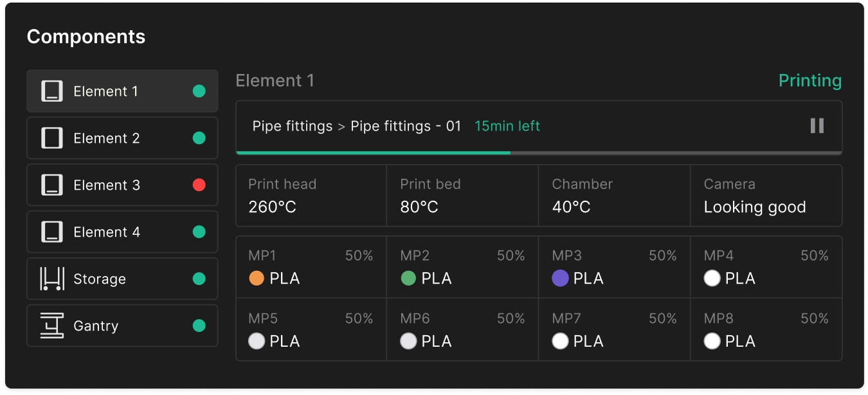Open the Chamber temperature card

tap(615, 196)
